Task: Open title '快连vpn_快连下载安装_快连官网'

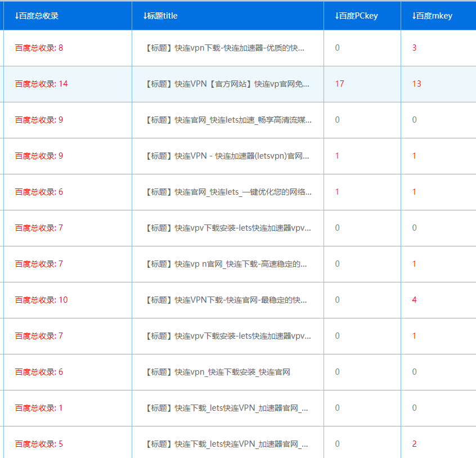Action: click(218, 372)
